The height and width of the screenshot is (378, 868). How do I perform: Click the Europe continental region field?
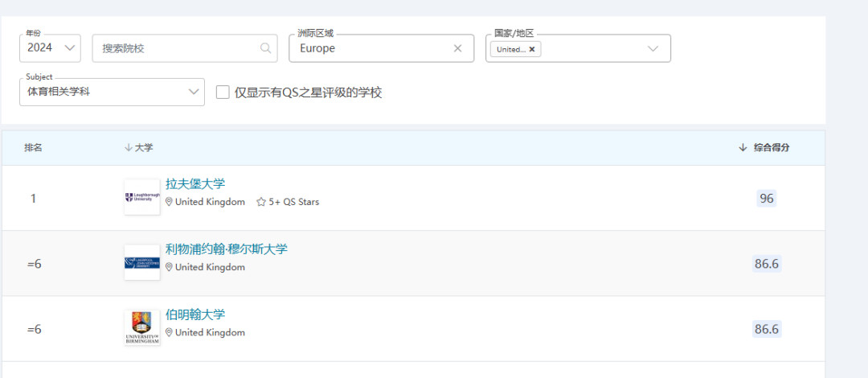(381, 48)
